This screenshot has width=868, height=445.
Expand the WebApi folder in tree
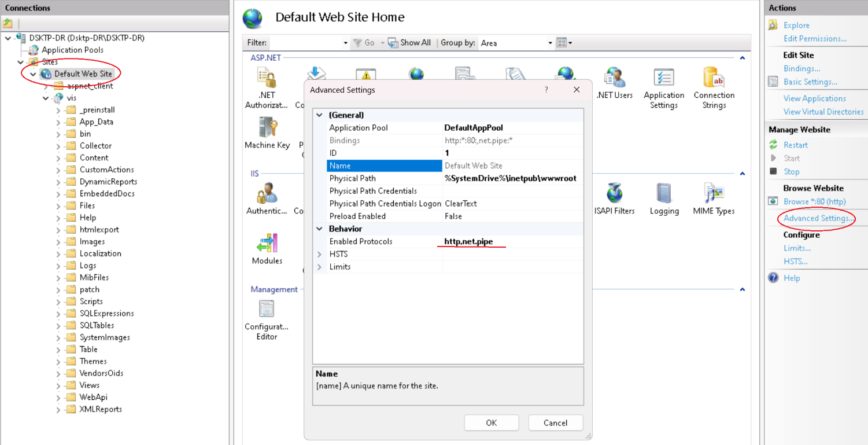pos(58,398)
